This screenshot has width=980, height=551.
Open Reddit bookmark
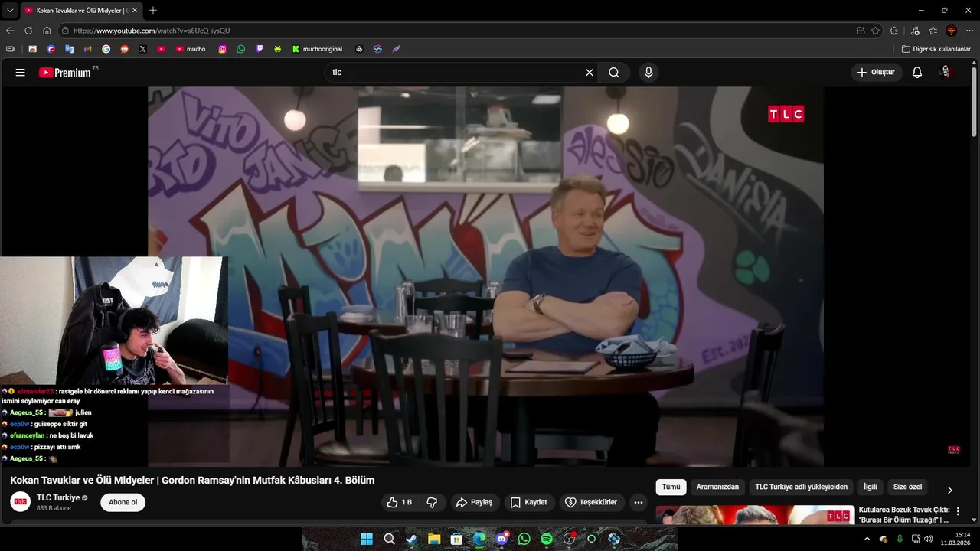124,49
